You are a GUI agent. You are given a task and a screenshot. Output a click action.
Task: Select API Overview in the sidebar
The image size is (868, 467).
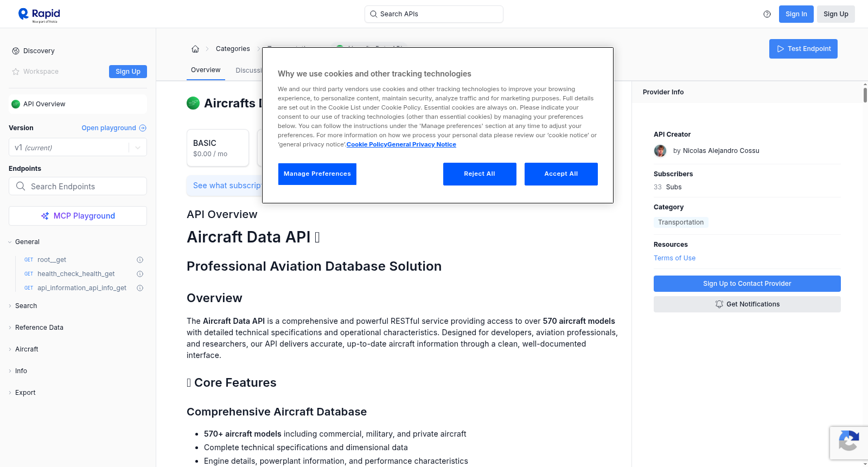(x=78, y=104)
